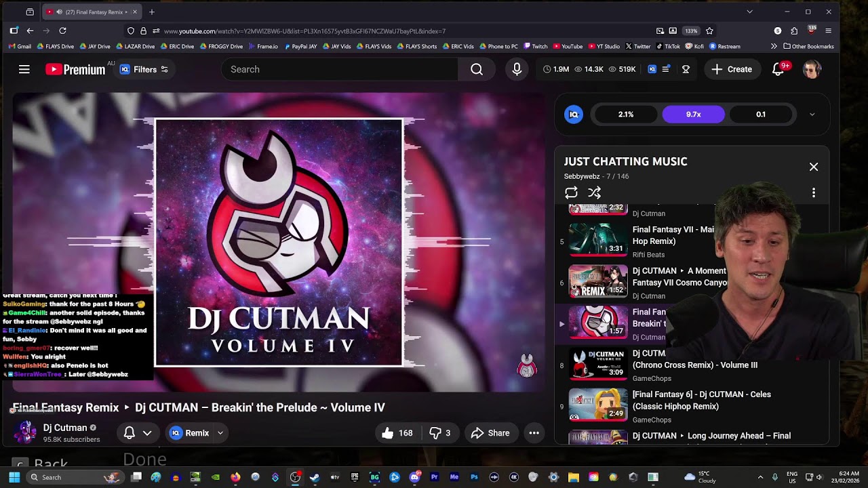Click the URL address bar
Viewport: 868px width, 488px height.
[x=407, y=30]
